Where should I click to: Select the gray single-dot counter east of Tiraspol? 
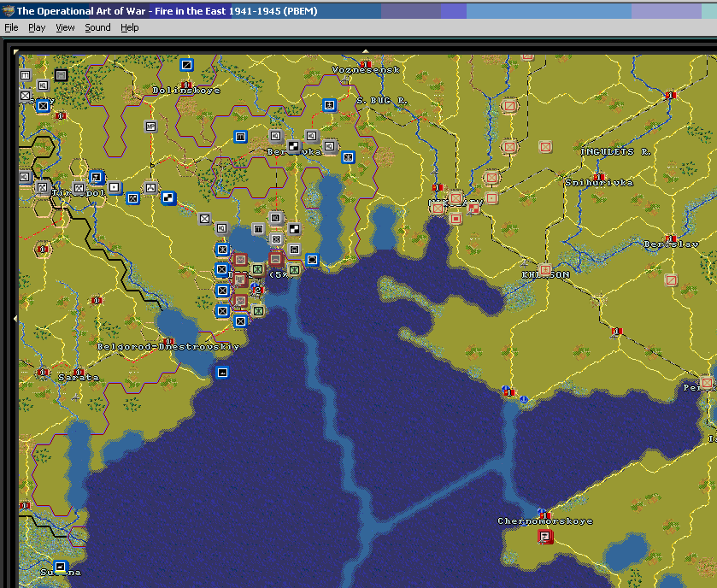tap(115, 187)
